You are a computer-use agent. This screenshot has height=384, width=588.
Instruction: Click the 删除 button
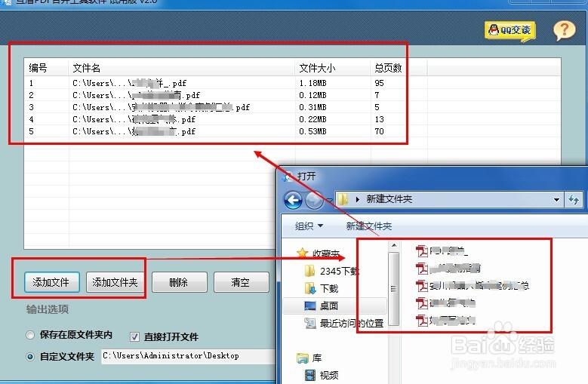pos(179,282)
